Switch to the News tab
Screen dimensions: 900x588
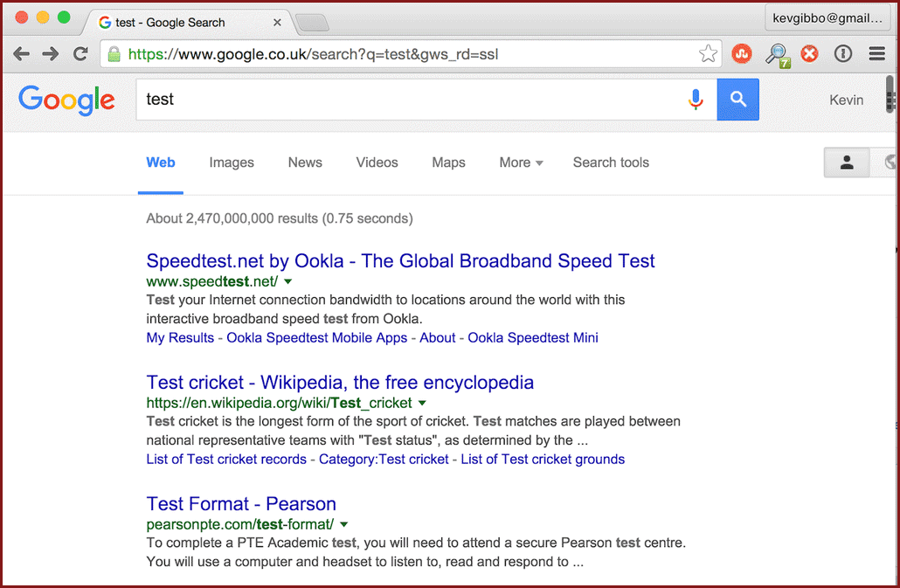point(305,163)
